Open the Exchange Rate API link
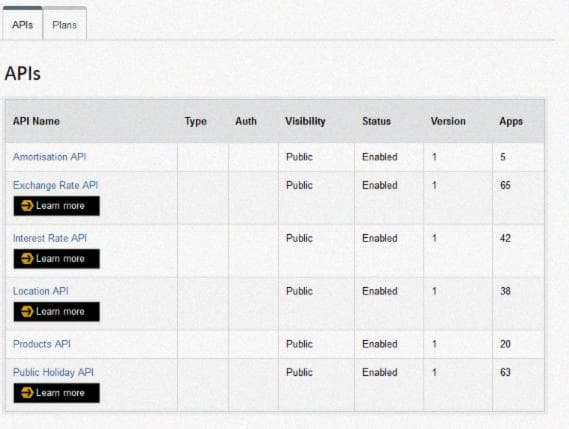The height and width of the screenshot is (429, 569). tap(56, 185)
